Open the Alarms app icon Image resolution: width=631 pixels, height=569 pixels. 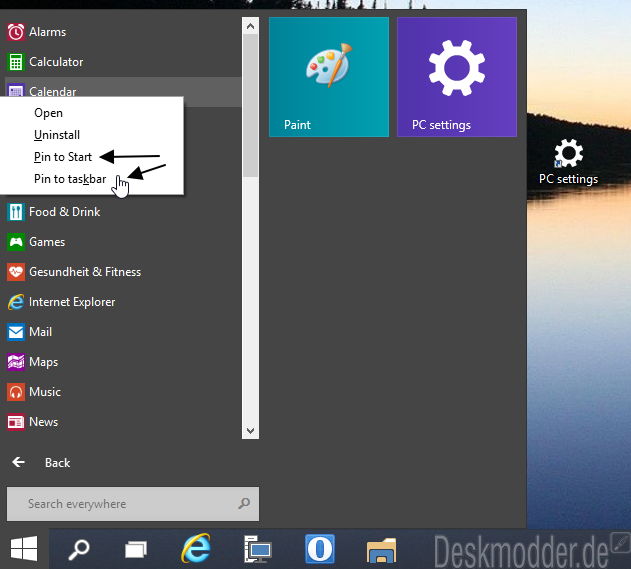coord(16,32)
